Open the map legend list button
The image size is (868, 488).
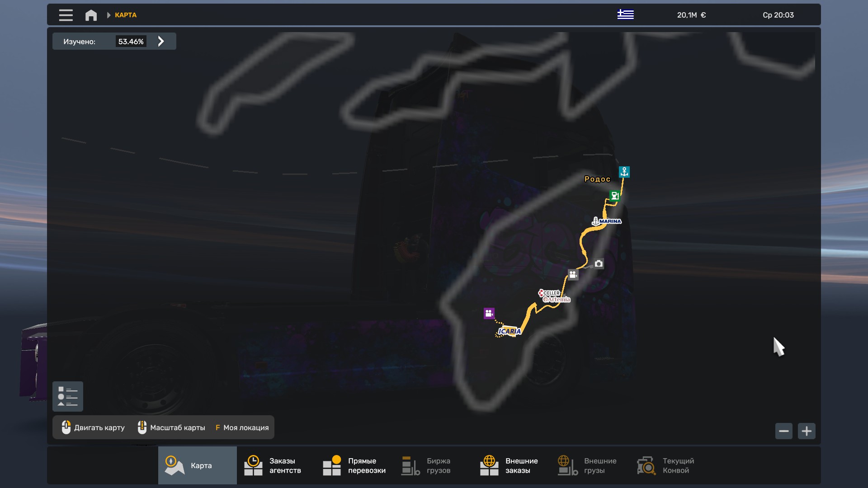pyautogui.click(x=68, y=396)
